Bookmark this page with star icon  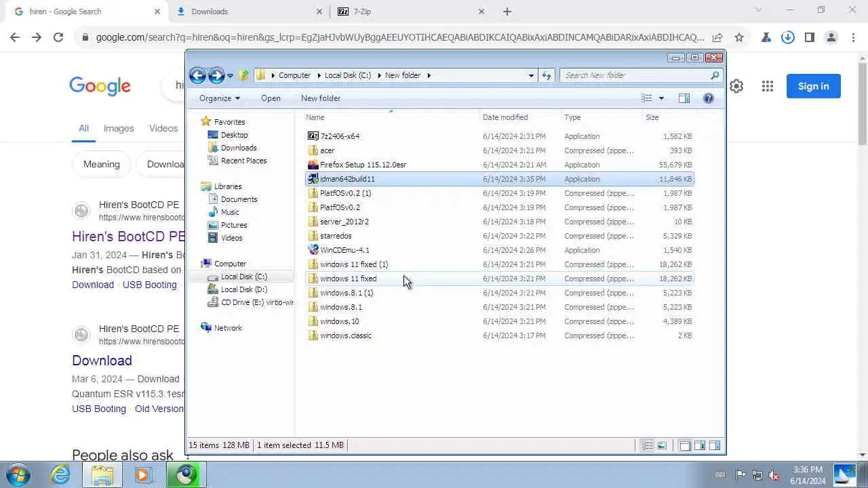click(739, 37)
